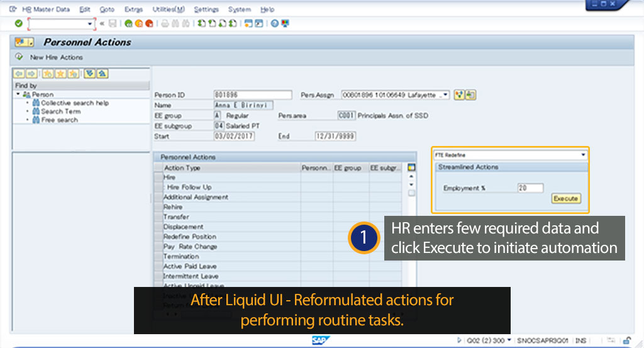The height and width of the screenshot is (348, 644).
Task: Collapse the Person tree node
Action: (18, 94)
